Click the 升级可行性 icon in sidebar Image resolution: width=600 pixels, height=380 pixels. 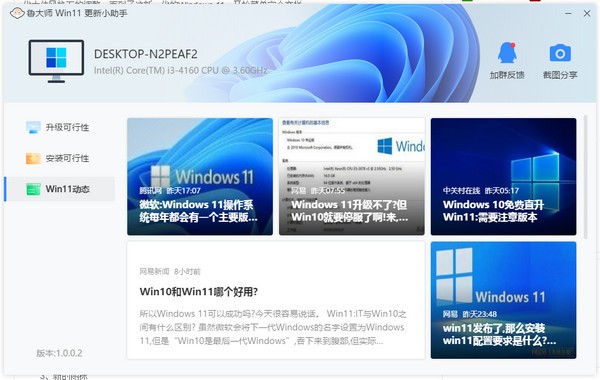[x=33, y=127]
